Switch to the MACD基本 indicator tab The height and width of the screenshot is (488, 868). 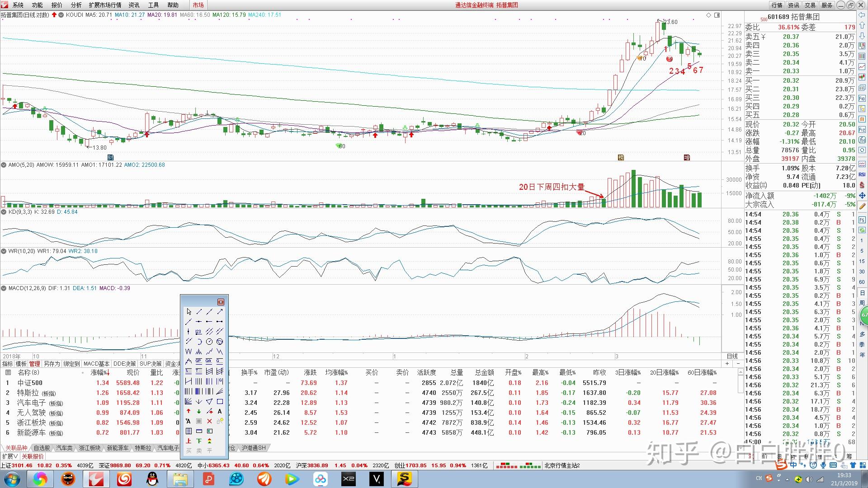pos(96,364)
